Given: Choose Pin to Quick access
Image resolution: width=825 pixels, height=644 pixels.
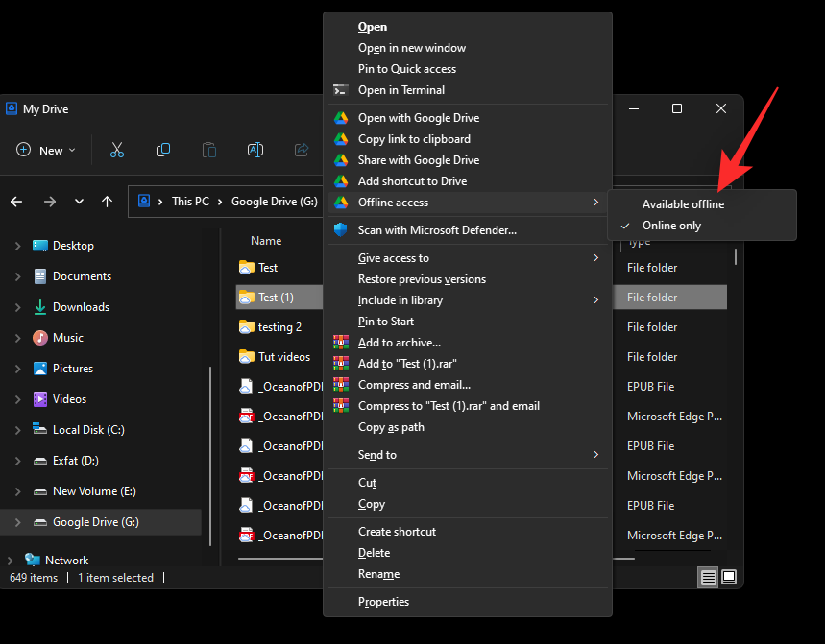Looking at the screenshot, I should pyautogui.click(x=467, y=69).
